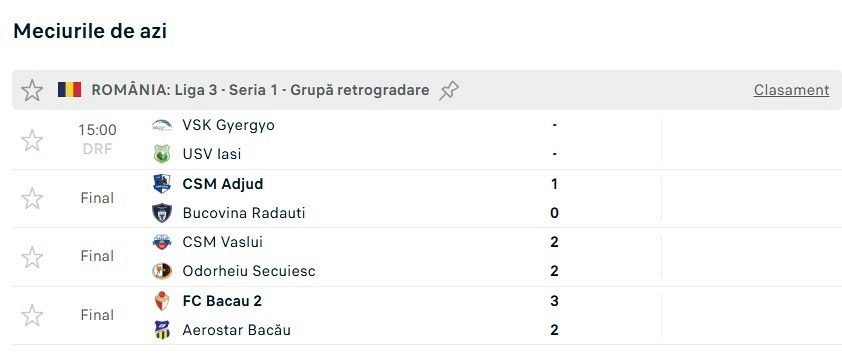
Task: Click the VSK Gyergyo team logo
Action: pyautogui.click(x=162, y=125)
